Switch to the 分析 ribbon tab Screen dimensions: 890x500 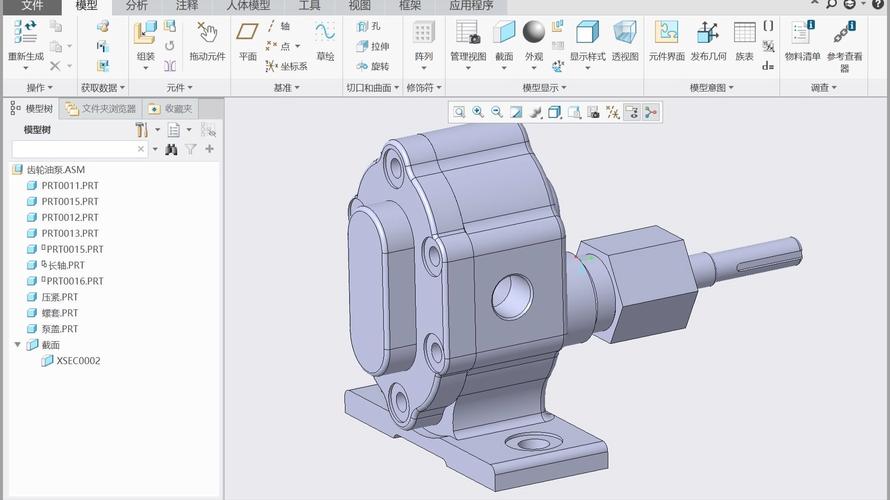136,6
